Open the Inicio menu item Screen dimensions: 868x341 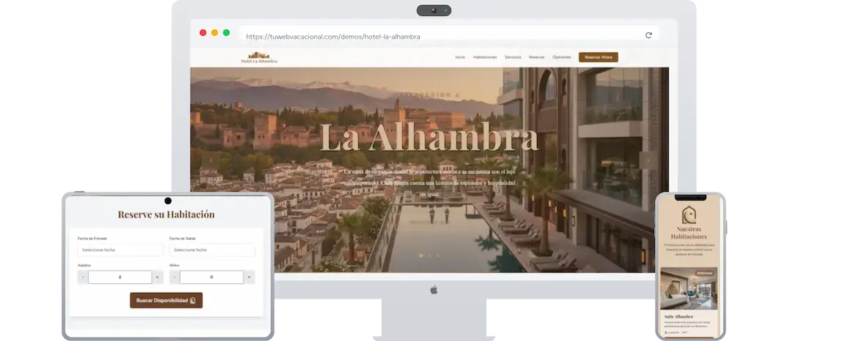click(x=460, y=57)
